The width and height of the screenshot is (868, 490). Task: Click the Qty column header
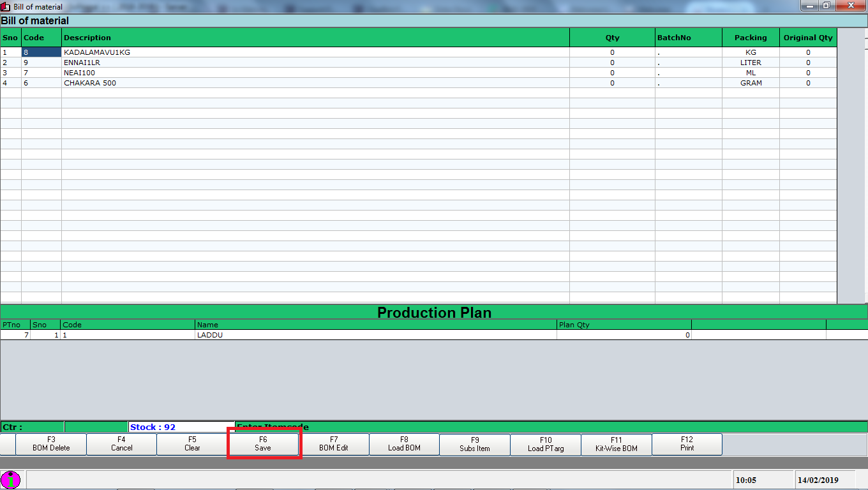click(x=612, y=38)
